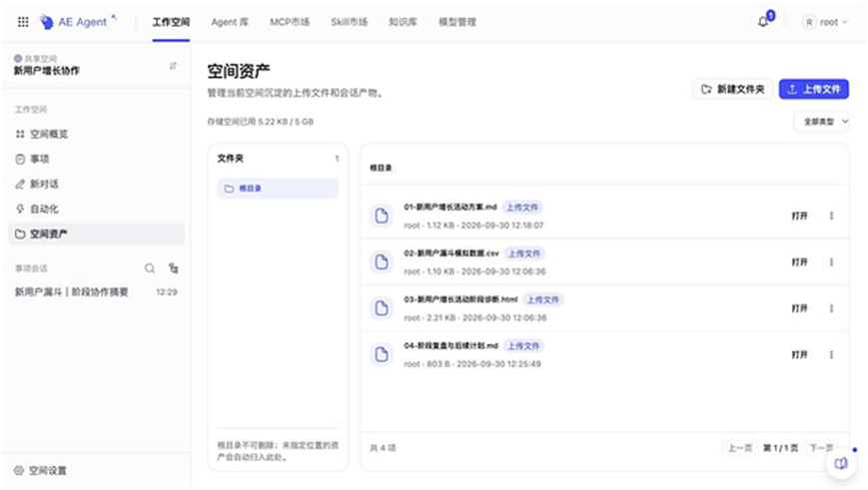Image resolution: width=868 pixels, height=490 pixels.
Task: Select 新用户增长协作 space name
Action: pyautogui.click(x=47, y=71)
